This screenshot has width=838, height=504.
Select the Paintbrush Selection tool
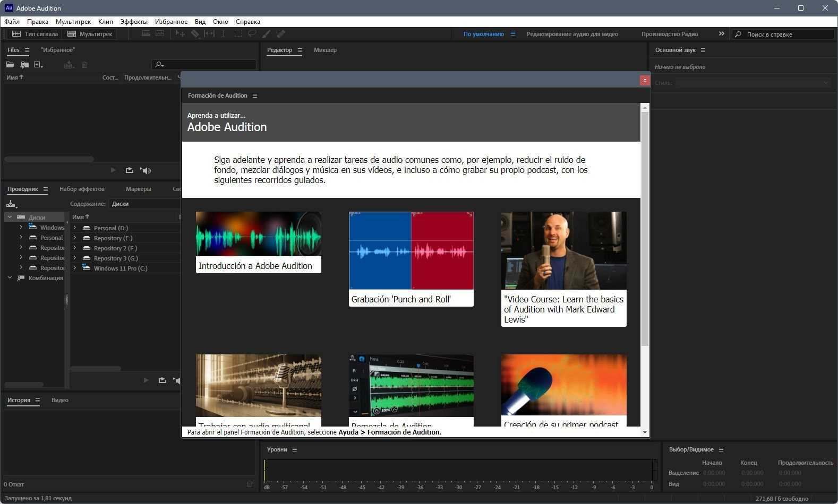(x=267, y=34)
